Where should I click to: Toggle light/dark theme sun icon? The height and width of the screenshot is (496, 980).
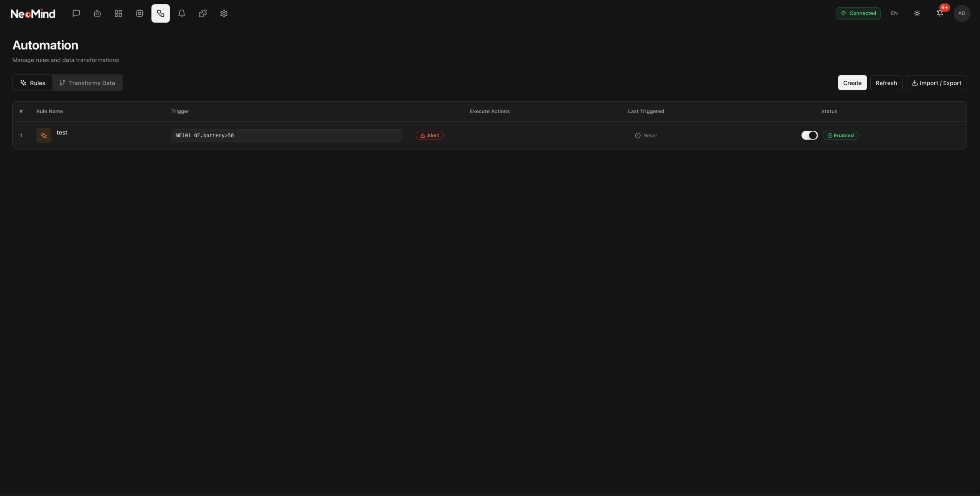917,13
